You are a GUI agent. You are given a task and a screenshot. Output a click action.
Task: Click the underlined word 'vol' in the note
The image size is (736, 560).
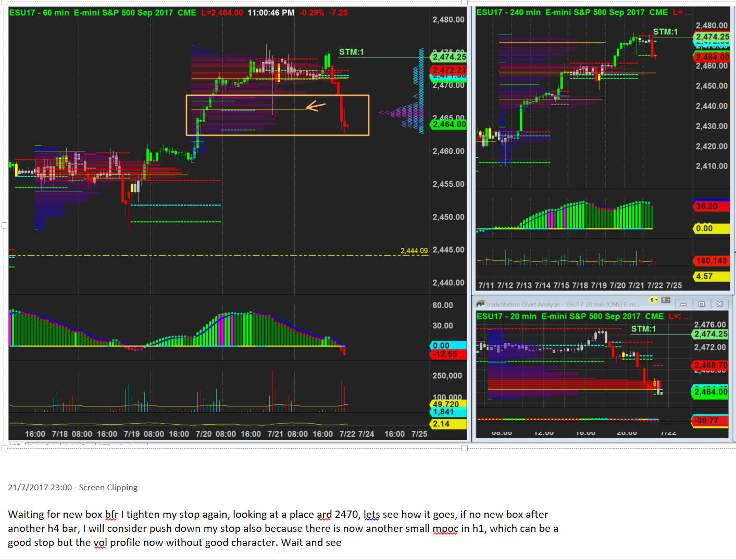[x=99, y=543]
